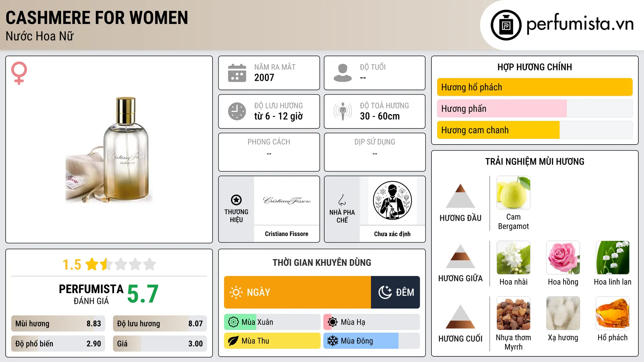The width and height of the screenshot is (644, 362).
Task: Click the Mùa Xuân season bar
Action: [272, 322]
